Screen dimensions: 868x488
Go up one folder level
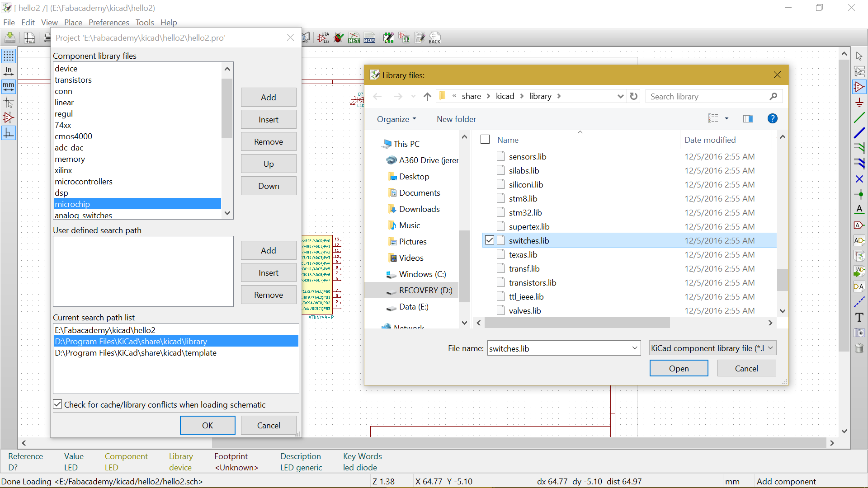click(x=427, y=96)
